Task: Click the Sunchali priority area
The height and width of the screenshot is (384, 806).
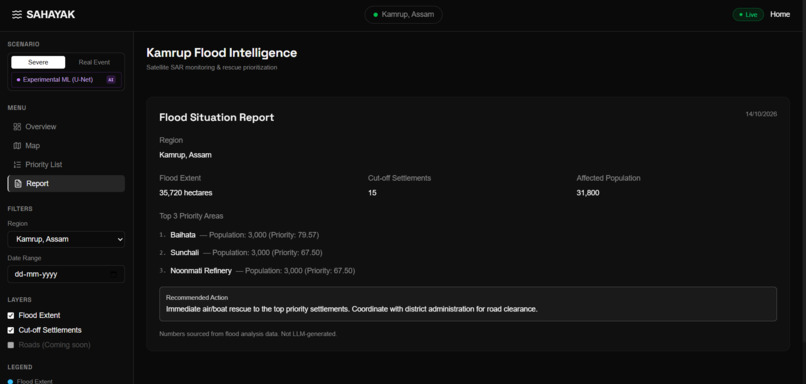Action: pyautogui.click(x=185, y=252)
